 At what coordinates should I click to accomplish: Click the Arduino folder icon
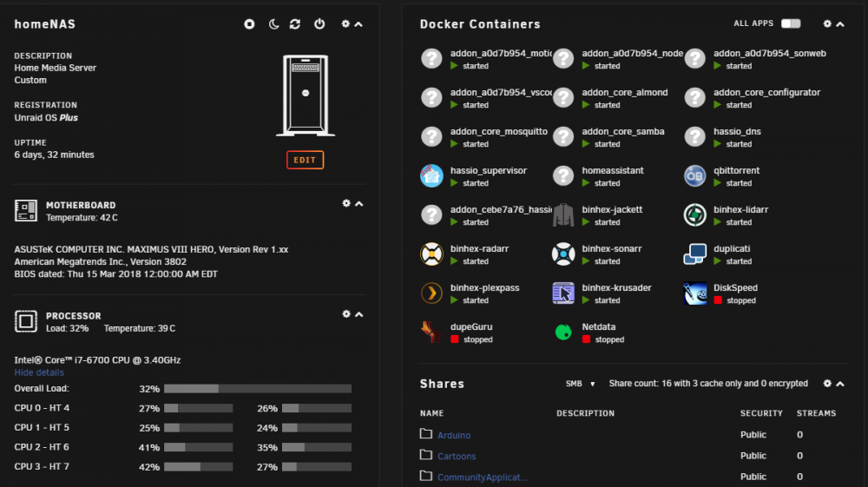coord(425,433)
